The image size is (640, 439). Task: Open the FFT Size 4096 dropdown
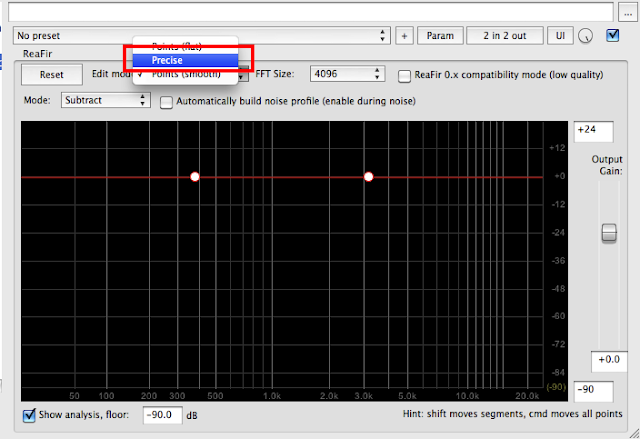347,74
